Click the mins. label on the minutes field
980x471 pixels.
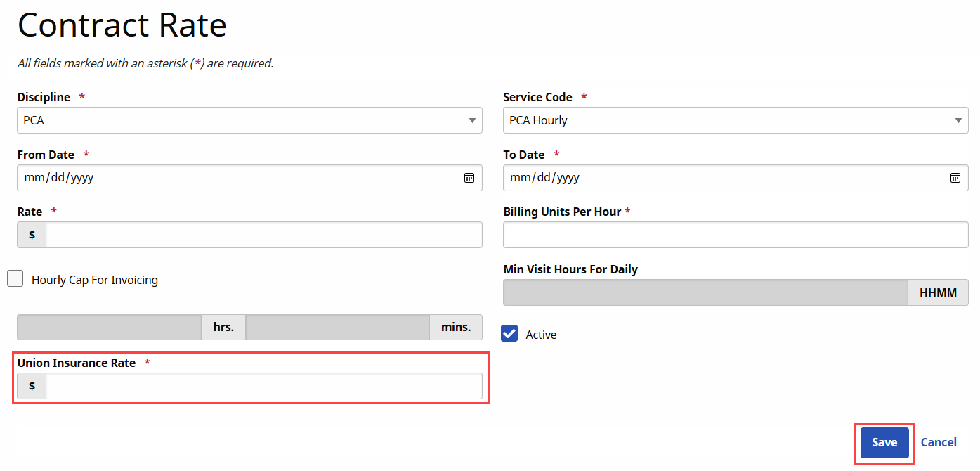click(x=455, y=327)
